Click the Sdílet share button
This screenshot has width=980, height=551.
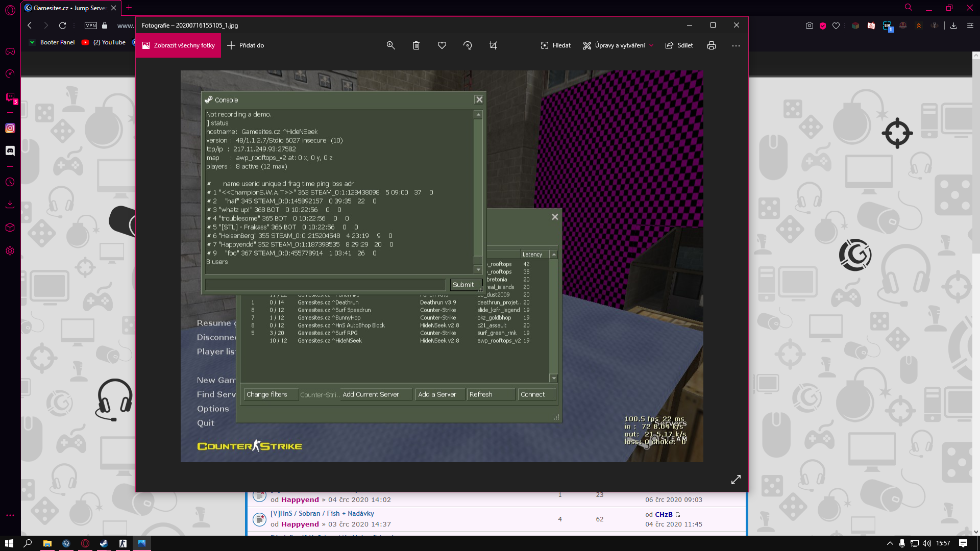pos(679,45)
